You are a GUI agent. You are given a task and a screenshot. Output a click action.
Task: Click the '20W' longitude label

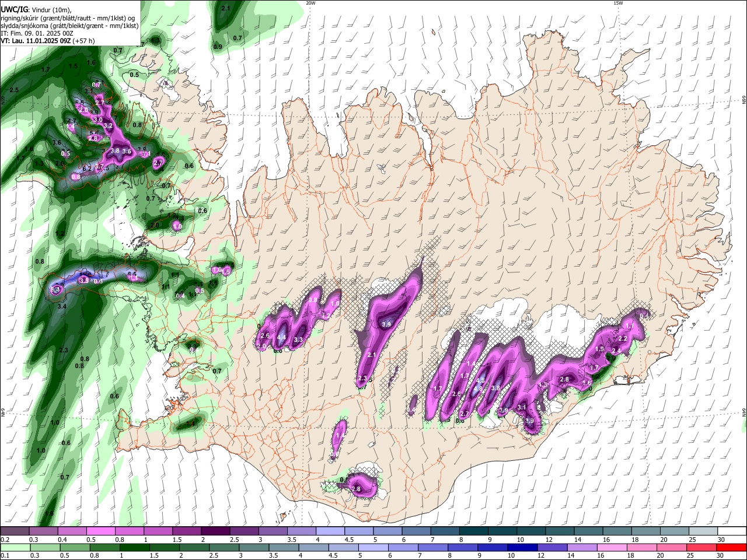pos(310,3)
